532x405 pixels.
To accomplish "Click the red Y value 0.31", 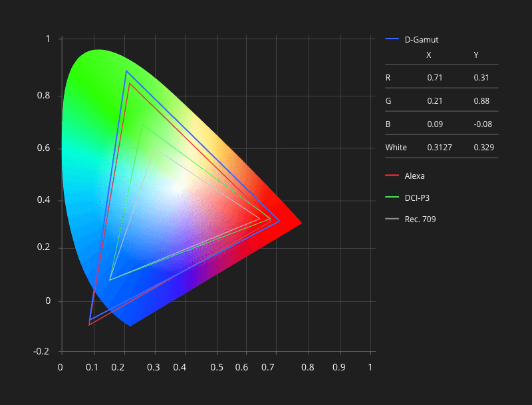I will pyautogui.click(x=481, y=78).
